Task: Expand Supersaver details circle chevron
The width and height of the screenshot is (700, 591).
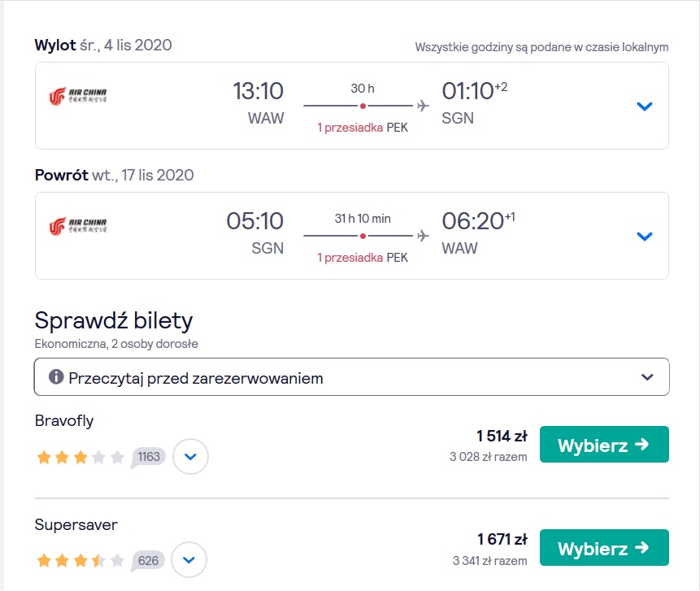Action: click(x=189, y=560)
